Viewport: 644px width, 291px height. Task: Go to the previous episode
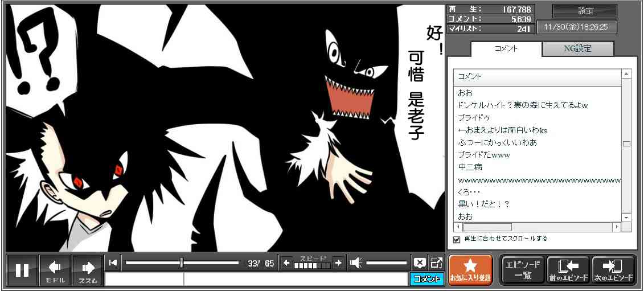[568, 270]
